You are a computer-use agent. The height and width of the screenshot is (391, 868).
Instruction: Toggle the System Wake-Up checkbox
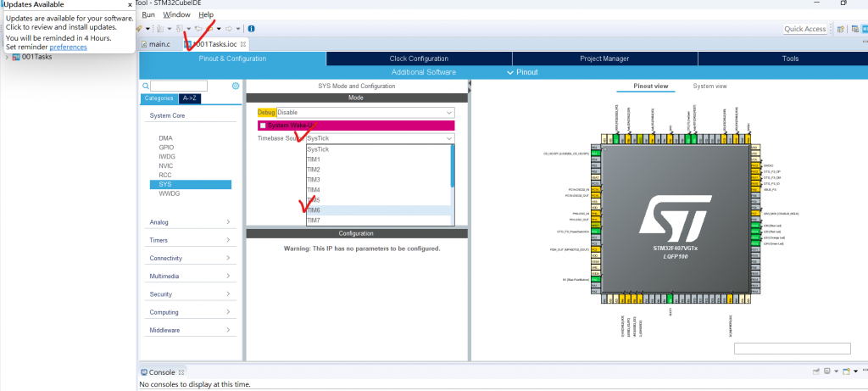pos(263,126)
